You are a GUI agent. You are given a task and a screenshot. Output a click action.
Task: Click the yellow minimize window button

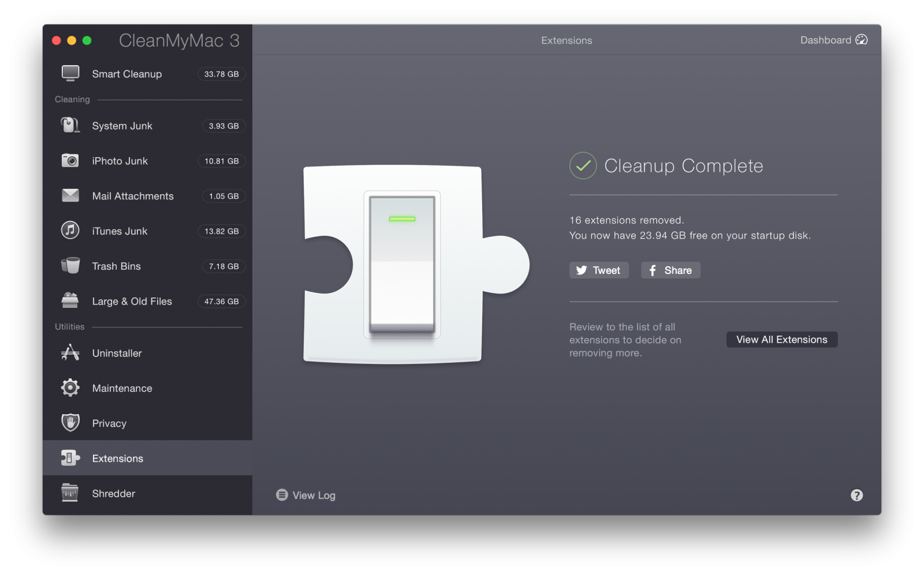[72, 40]
